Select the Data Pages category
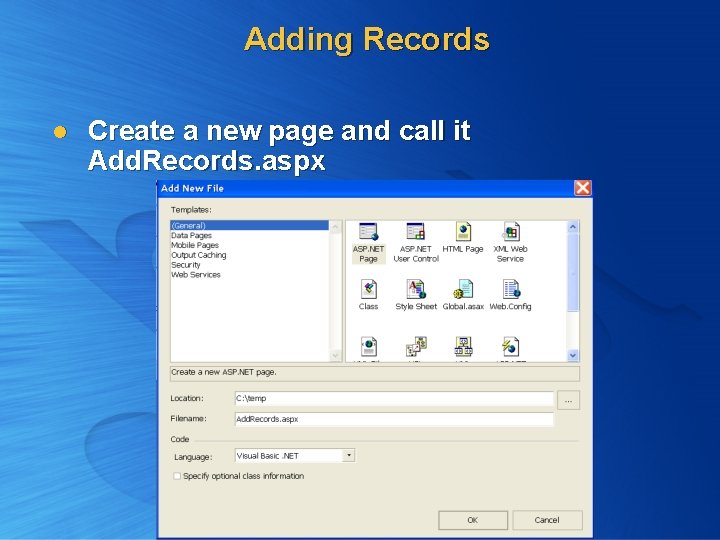Screen dimensions: 720x540 (x=191, y=235)
